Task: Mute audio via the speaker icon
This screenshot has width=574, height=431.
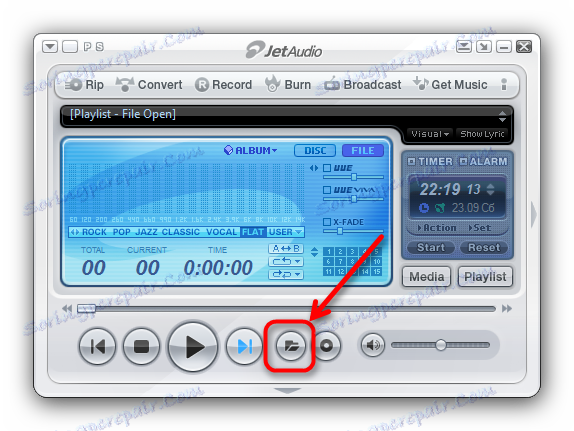Action: 373,345
